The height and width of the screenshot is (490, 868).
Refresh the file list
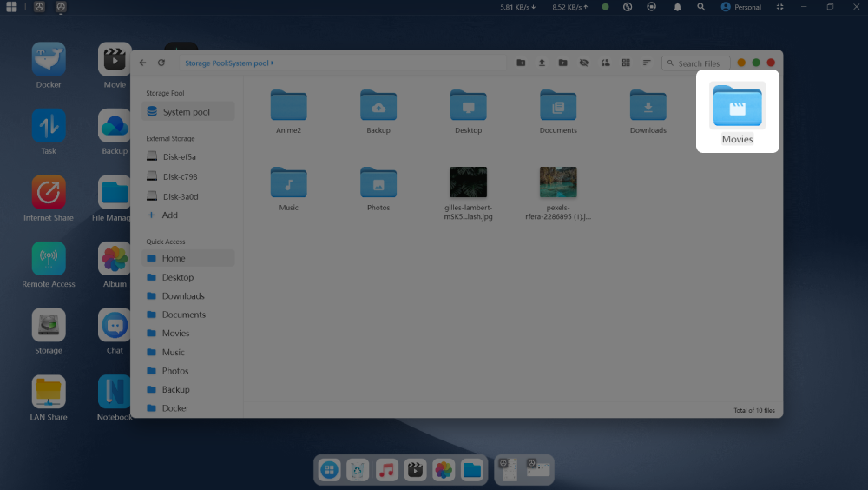point(161,63)
